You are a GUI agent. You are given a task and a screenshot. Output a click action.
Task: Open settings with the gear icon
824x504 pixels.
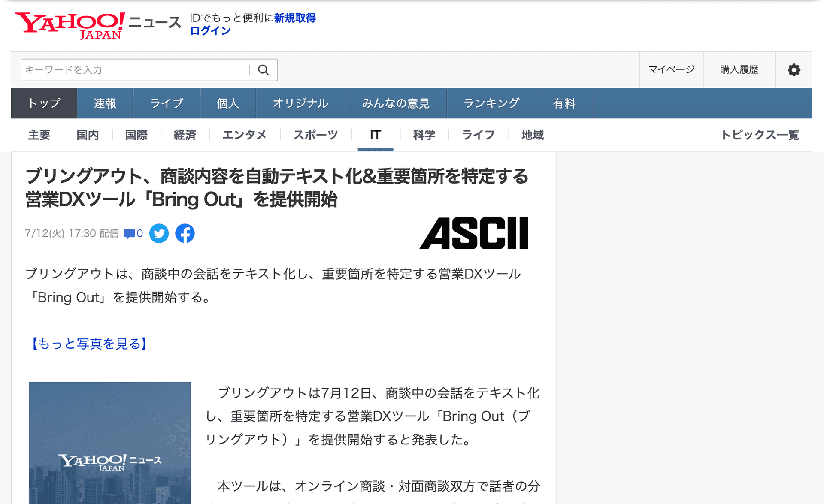[794, 70]
